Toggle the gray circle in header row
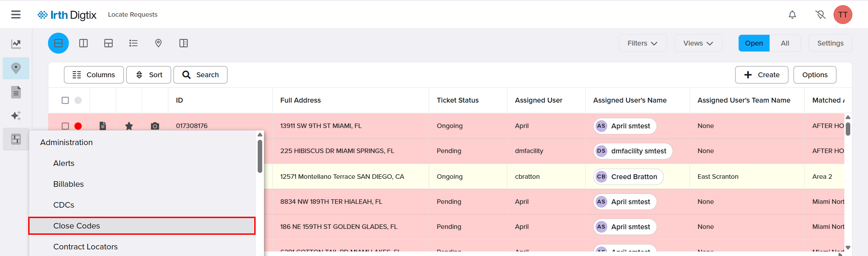 pos(78,100)
